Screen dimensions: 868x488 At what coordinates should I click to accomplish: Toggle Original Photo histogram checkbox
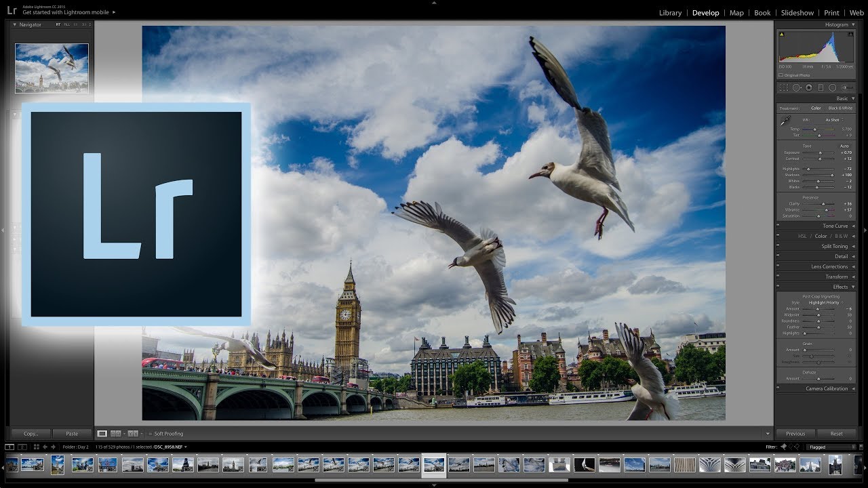coord(782,75)
